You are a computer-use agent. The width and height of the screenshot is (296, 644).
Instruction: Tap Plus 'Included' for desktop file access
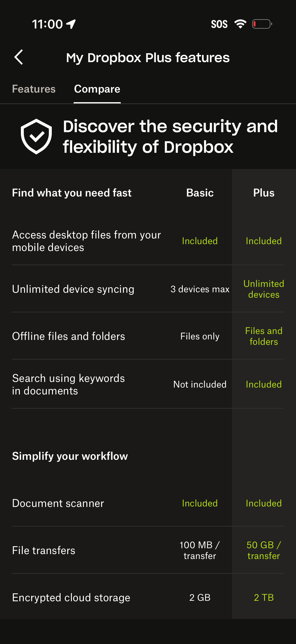click(264, 241)
